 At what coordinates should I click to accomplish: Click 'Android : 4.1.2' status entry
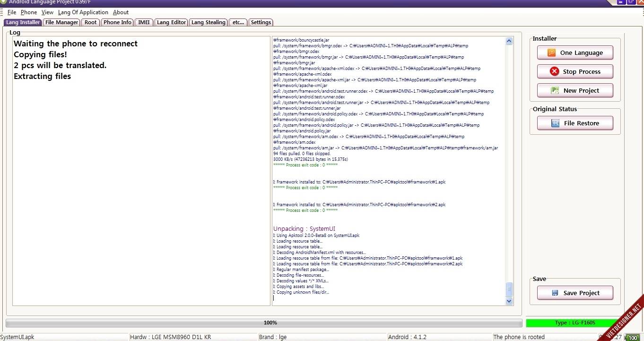[x=407, y=337]
